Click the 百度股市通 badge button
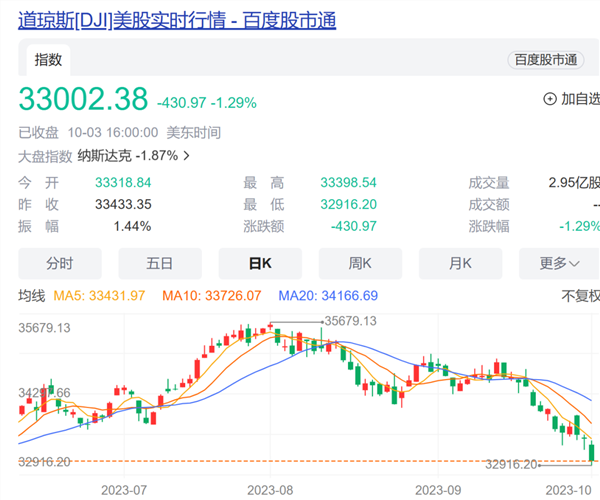The image size is (600, 500). tap(546, 60)
